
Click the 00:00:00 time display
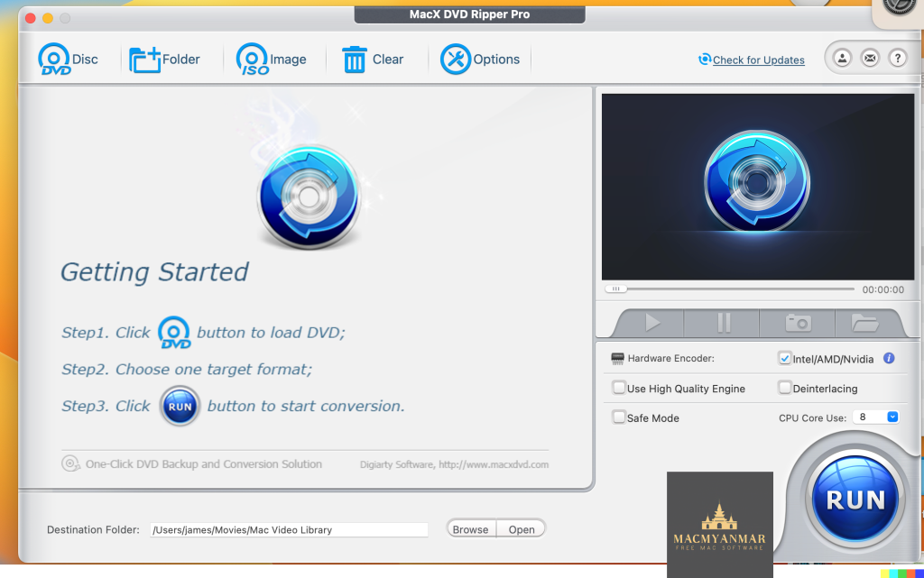[882, 289]
